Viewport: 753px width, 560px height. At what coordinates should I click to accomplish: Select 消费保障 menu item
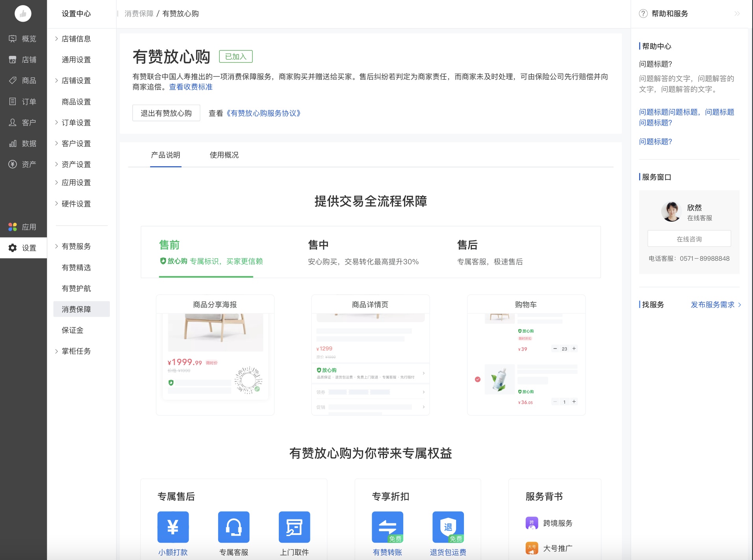[82, 309]
